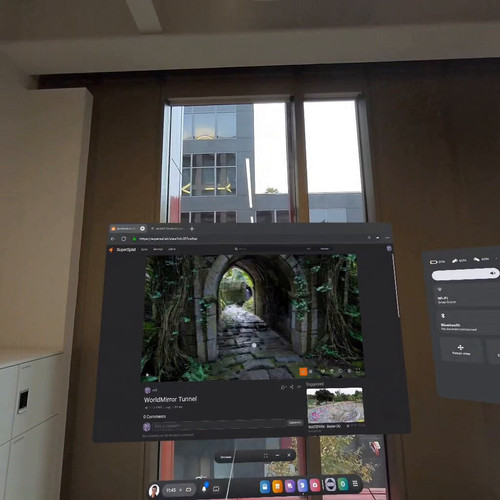Adjust the volume slider in quick settings
The height and width of the screenshot is (500, 500).
[x=465, y=275]
